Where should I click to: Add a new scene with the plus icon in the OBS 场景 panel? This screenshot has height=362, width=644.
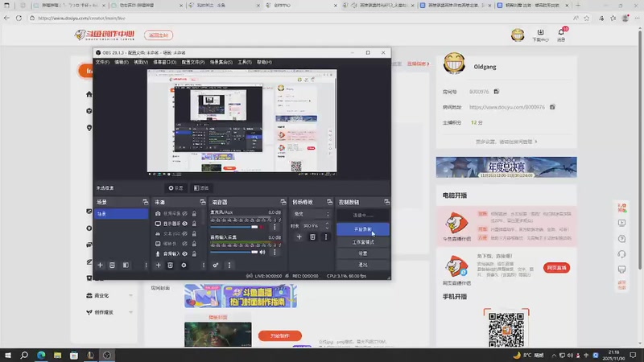click(100, 265)
